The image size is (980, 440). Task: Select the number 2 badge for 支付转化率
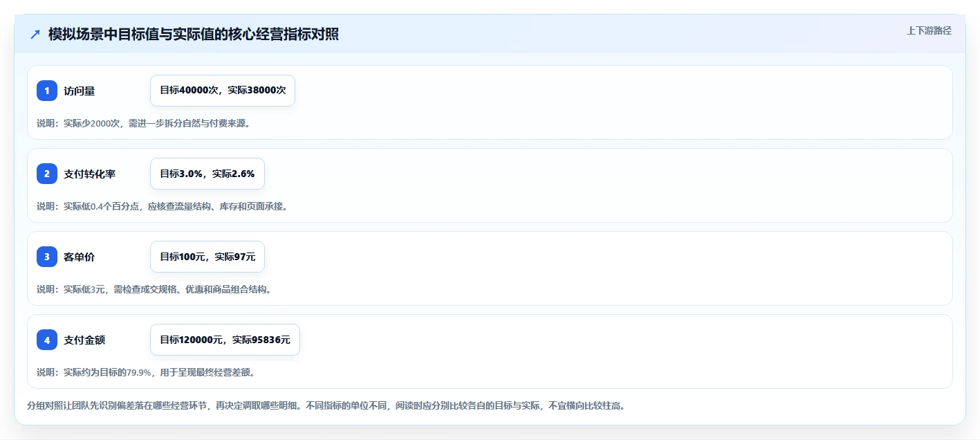pyautogui.click(x=47, y=174)
